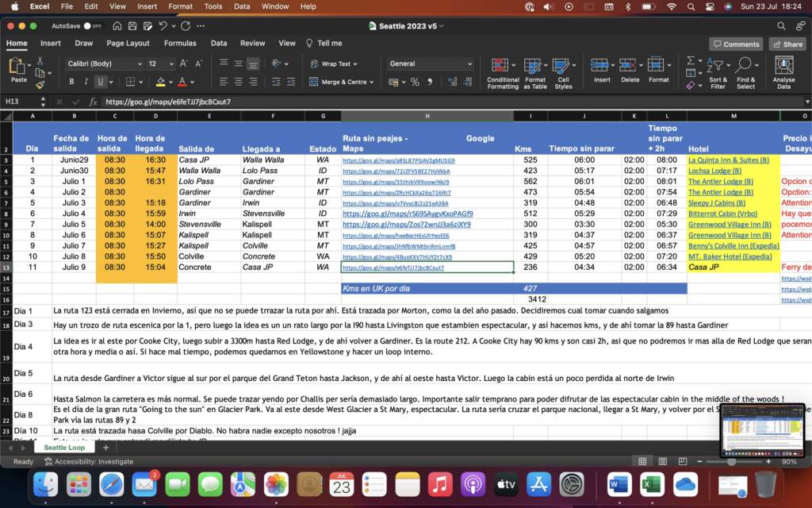The image size is (812, 508).
Task: Click the Page Layout view icon in status bar
Action: click(663, 461)
